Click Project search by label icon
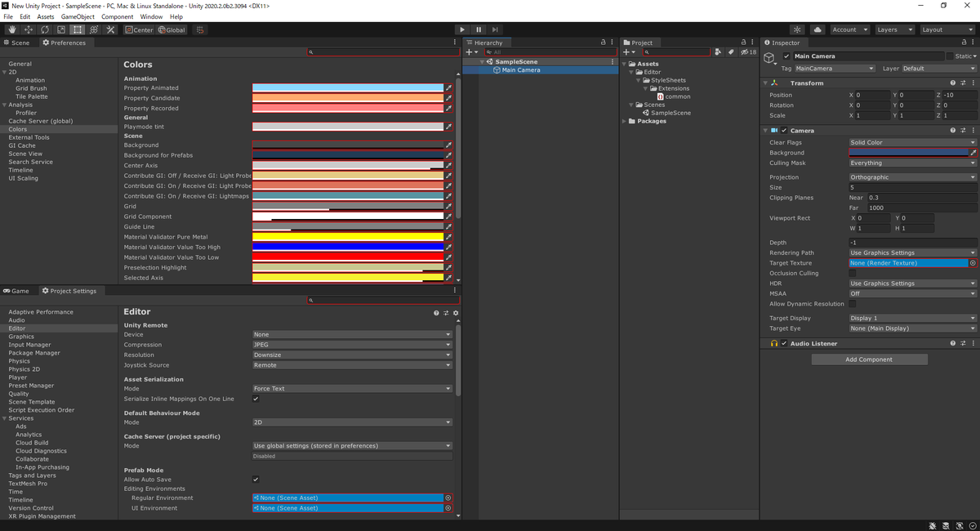The width and height of the screenshot is (980, 531). pyautogui.click(x=732, y=51)
